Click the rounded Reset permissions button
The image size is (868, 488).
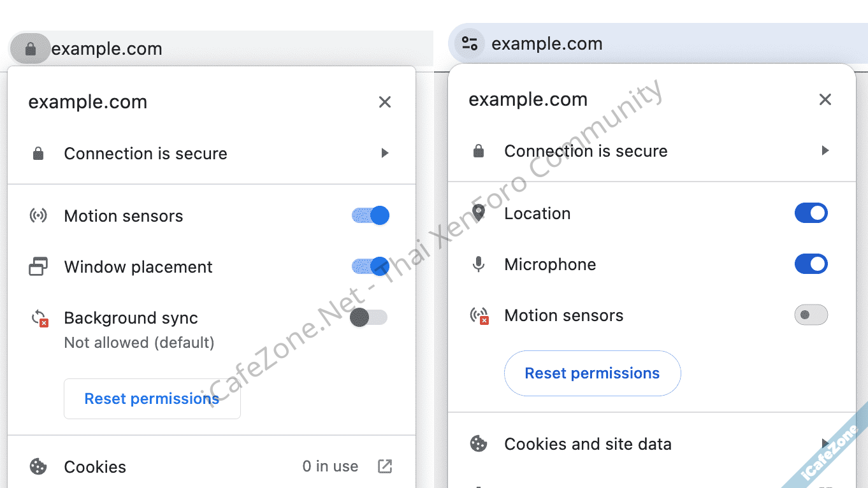pos(592,373)
